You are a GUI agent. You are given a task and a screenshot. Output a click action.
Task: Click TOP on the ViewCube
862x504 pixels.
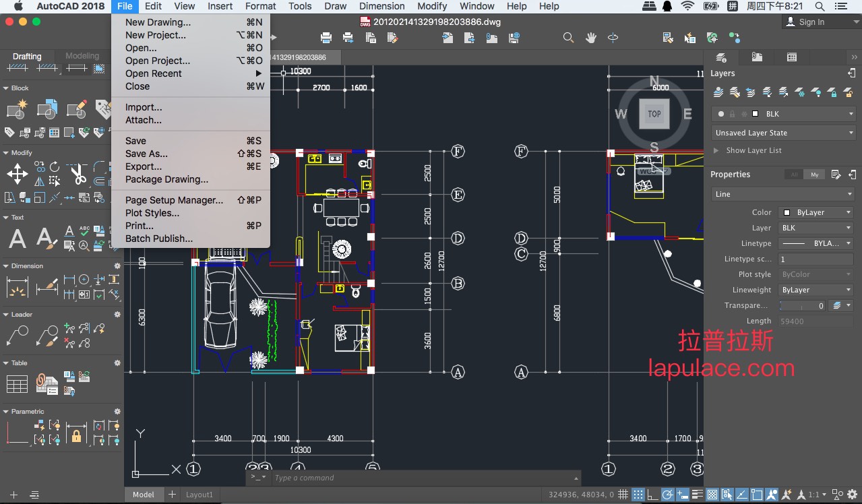click(x=654, y=114)
